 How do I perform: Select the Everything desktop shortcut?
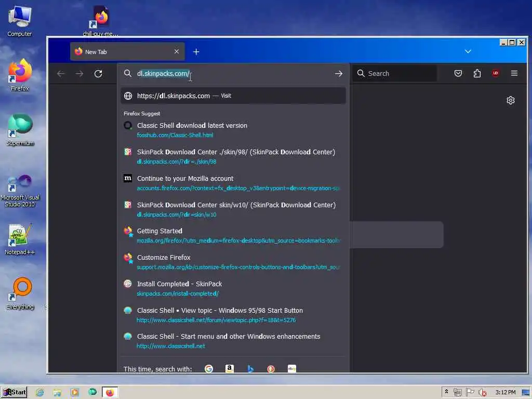point(20,294)
